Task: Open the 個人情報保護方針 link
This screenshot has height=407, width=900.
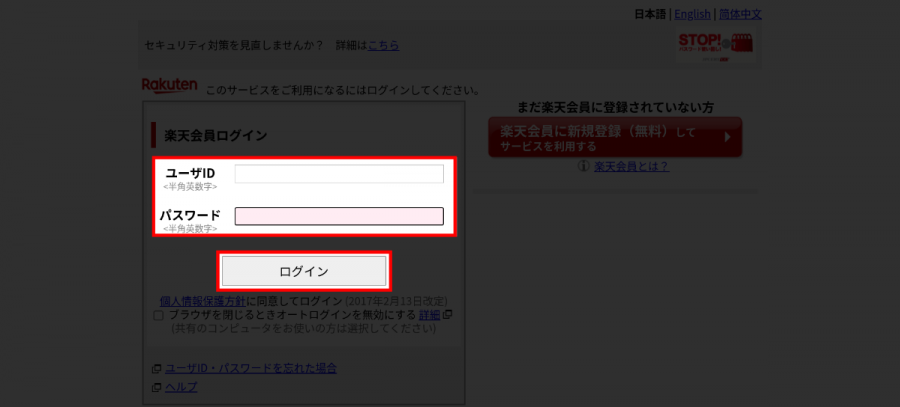Action: point(203,301)
